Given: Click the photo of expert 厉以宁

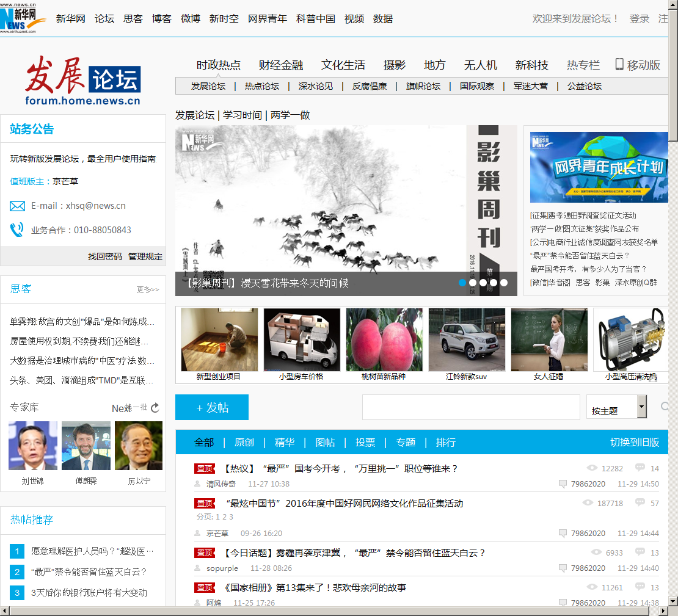Looking at the screenshot, I should [139, 445].
